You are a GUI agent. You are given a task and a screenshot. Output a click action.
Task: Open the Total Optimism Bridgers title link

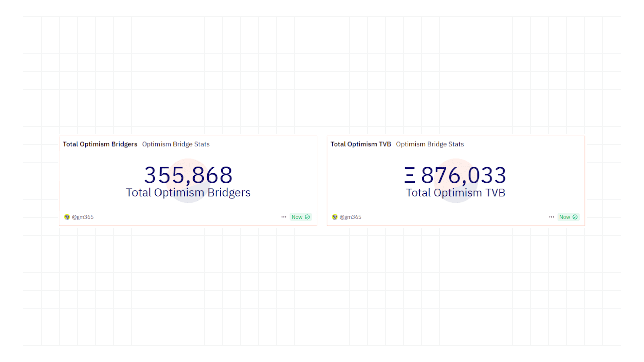(x=100, y=144)
